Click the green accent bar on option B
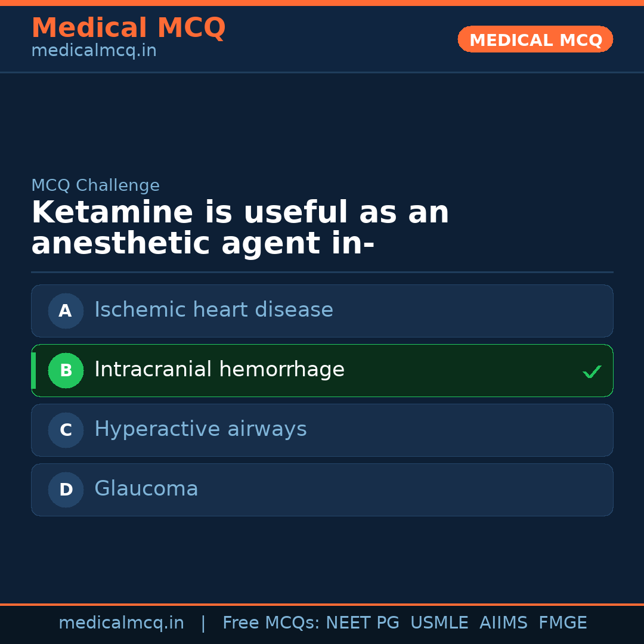Image resolution: width=644 pixels, height=644 pixels. click(33, 370)
